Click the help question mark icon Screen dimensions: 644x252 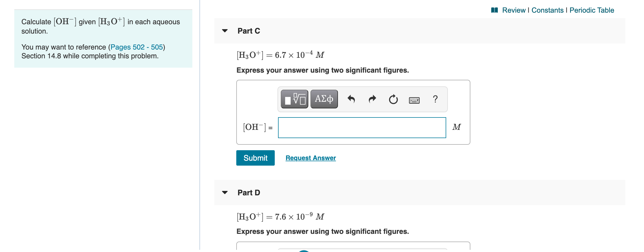point(435,99)
